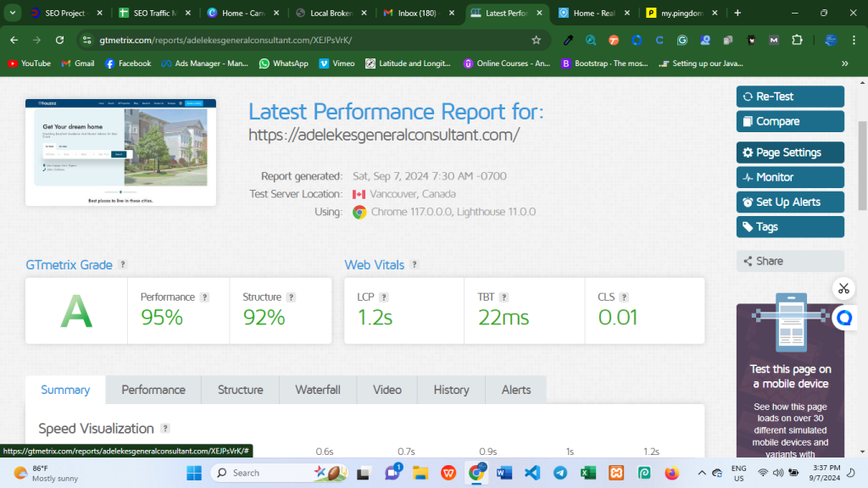Open Excel from the taskbar
Screen dimensions: 868x488
[x=588, y=473]
